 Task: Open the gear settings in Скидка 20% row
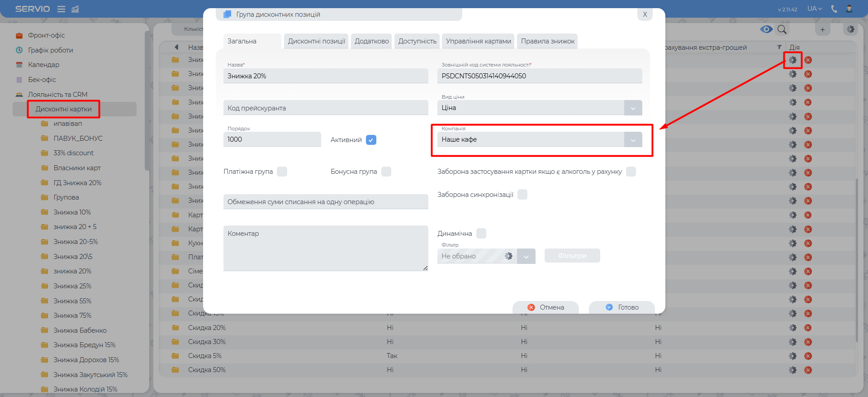pyautogui.click(x=792, y=328)
